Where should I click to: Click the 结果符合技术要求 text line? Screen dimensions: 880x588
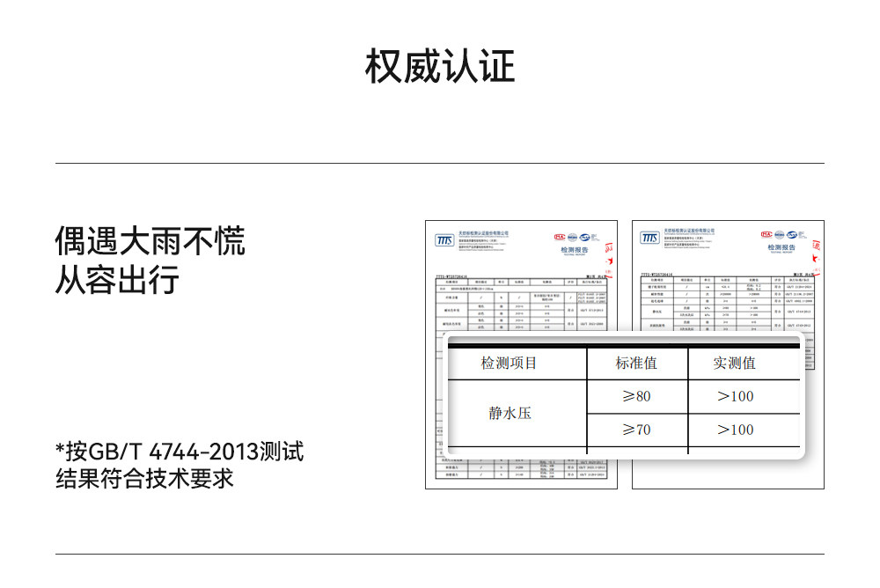(144, 479)
